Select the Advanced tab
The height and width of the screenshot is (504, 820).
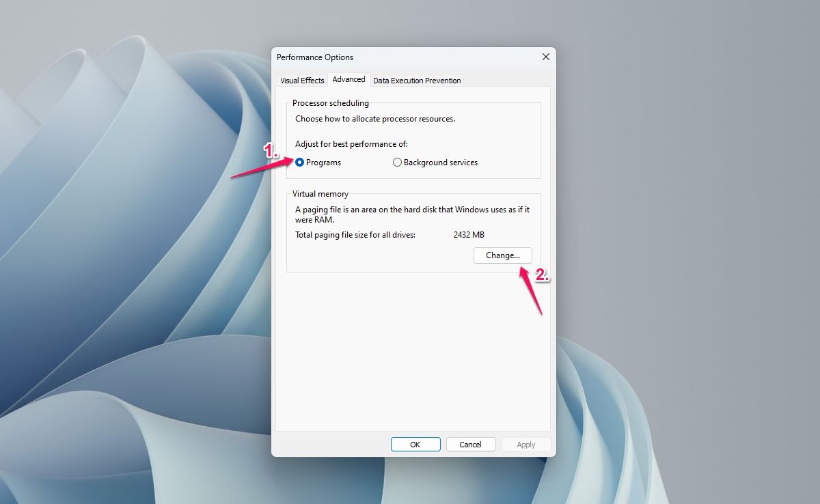coord(348,79)
